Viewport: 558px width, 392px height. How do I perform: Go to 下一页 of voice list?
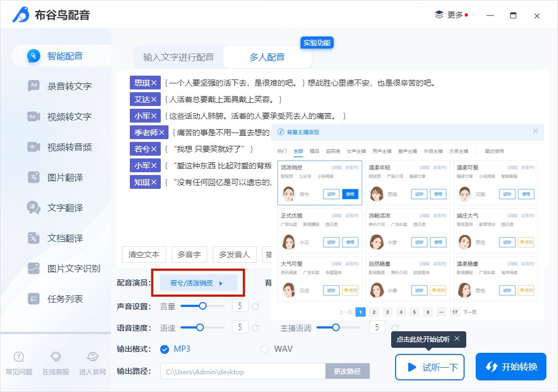[x=470, y=312]
